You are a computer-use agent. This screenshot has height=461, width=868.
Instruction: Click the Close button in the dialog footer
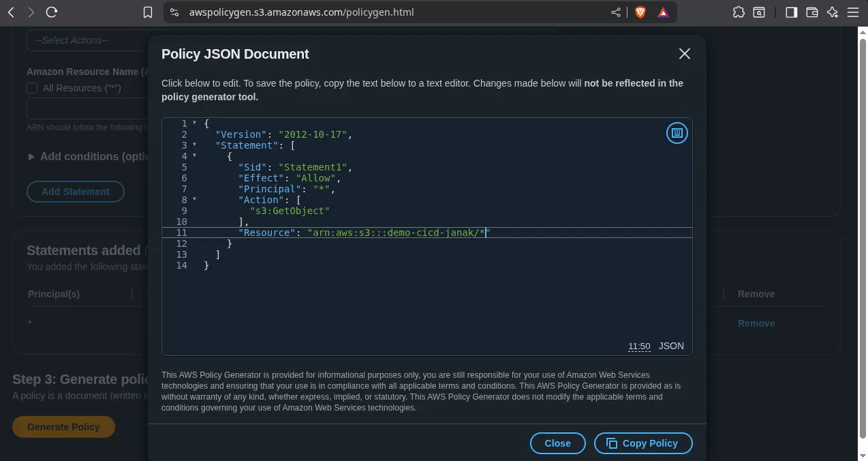point(557,443)
